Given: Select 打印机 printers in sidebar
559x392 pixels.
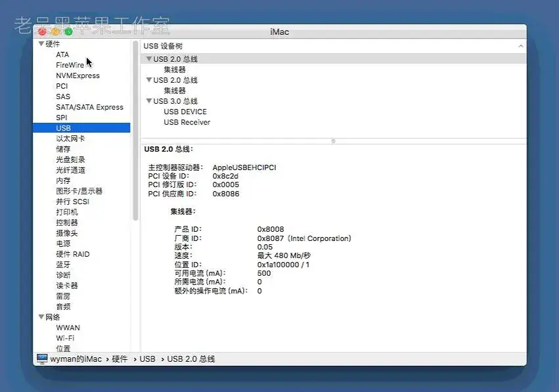Looking at the screenshot, I should (66, 212).
